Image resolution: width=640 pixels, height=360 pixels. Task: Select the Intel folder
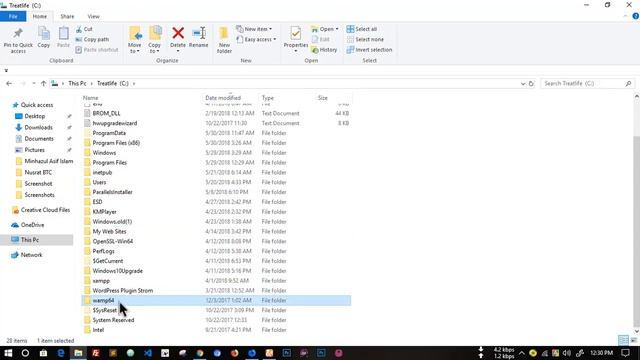pyautogui.click(x=98, y=330)
